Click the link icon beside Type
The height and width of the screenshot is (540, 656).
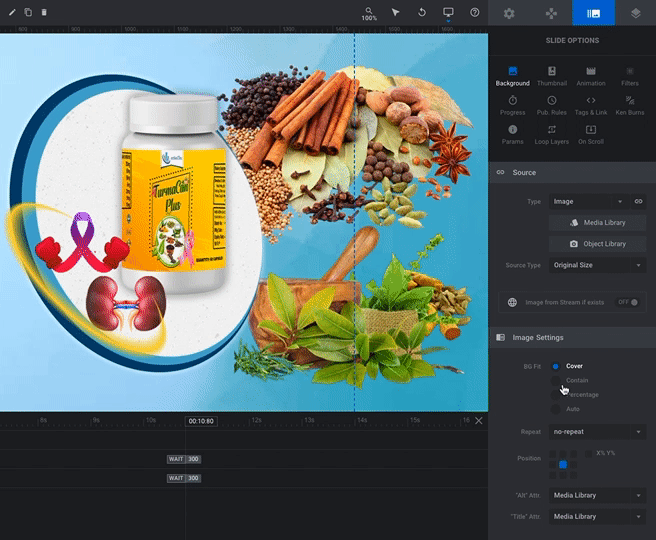(638, 202)
